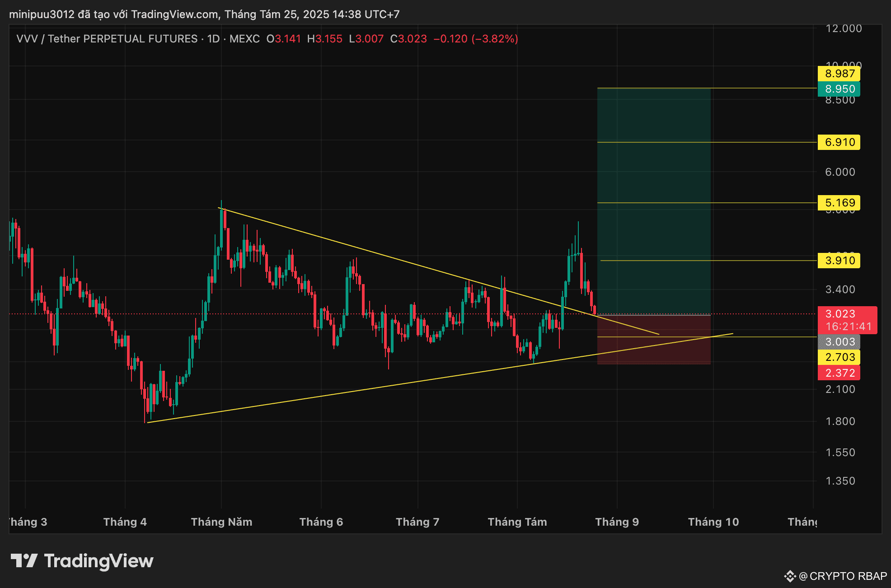The width and height of the screenshot is (891, 588).
Task: Click the Tháng Tám time axis label
Action: tap(517, 522)
